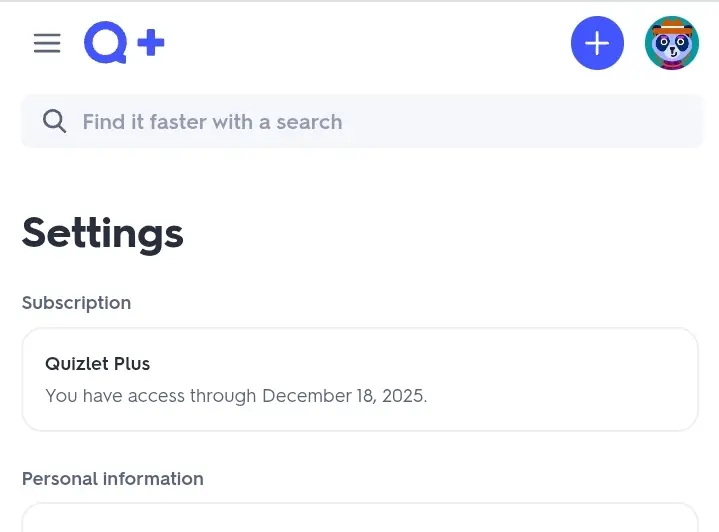
Task: Click the blue plus create button
Action: [x=597, y=43]
